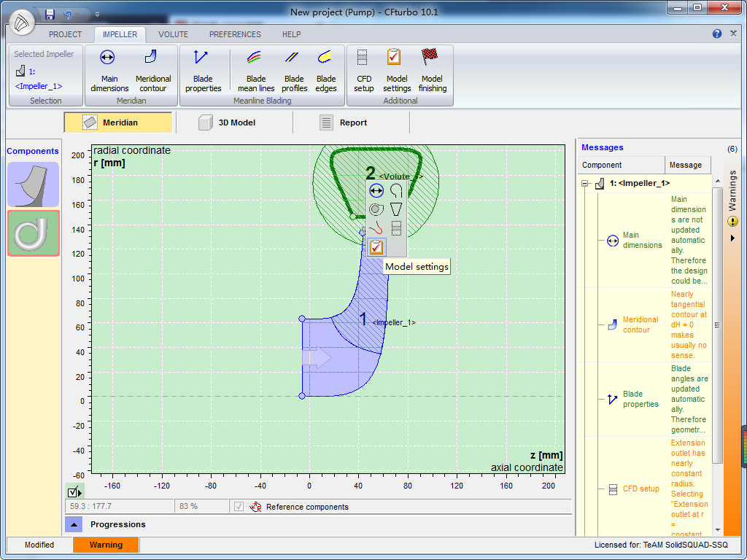747x560 pixels.
Task: Click the Reference components icon
Action: pos(256,507)
